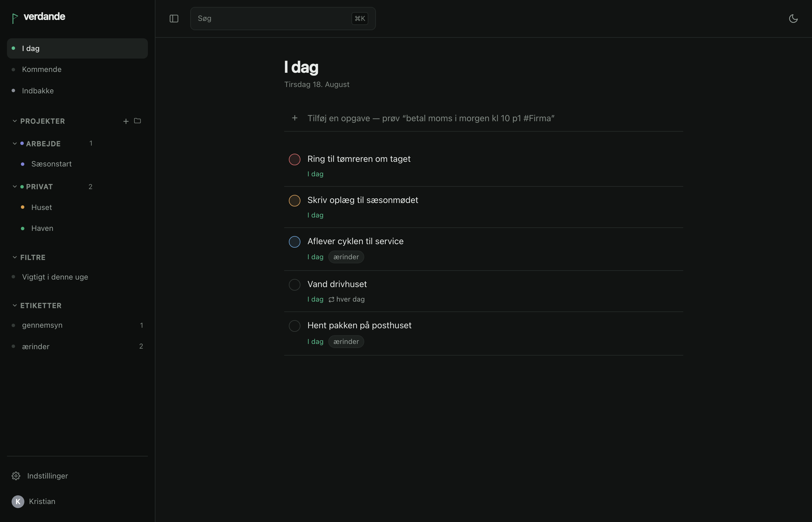
Task: Create a new project folder icon
Action: coord(137,121)
